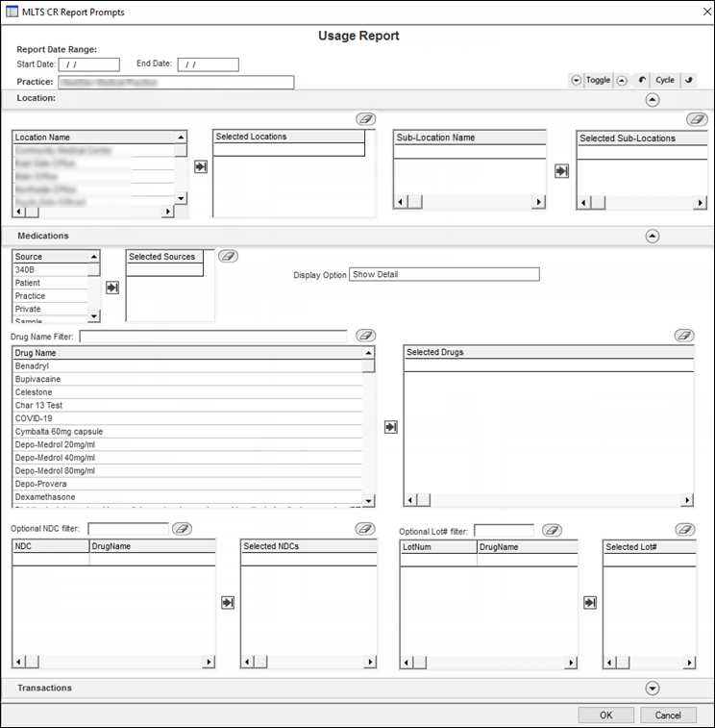Select Practice in the Source list
The height and width of the screenshot is (728, 715).
click(x=51, y=296)
